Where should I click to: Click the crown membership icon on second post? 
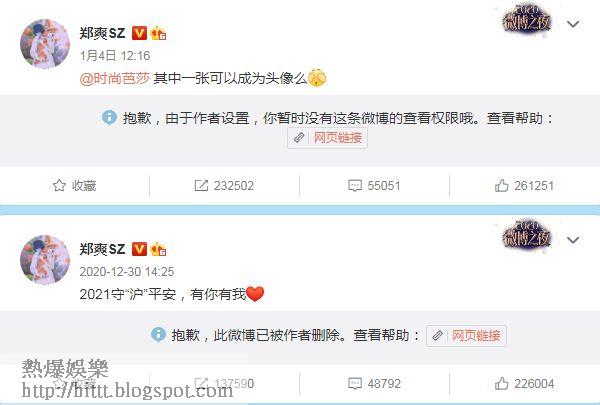(158, 250)
